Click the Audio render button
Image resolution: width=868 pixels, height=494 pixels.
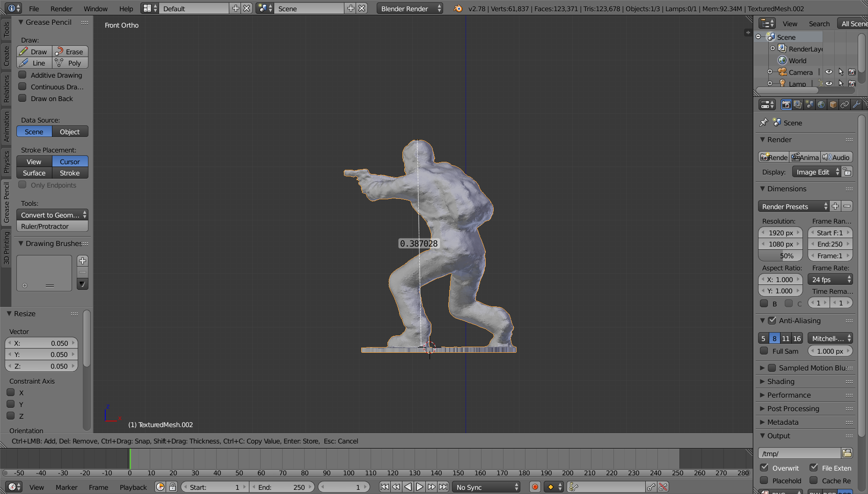[836, 157]
